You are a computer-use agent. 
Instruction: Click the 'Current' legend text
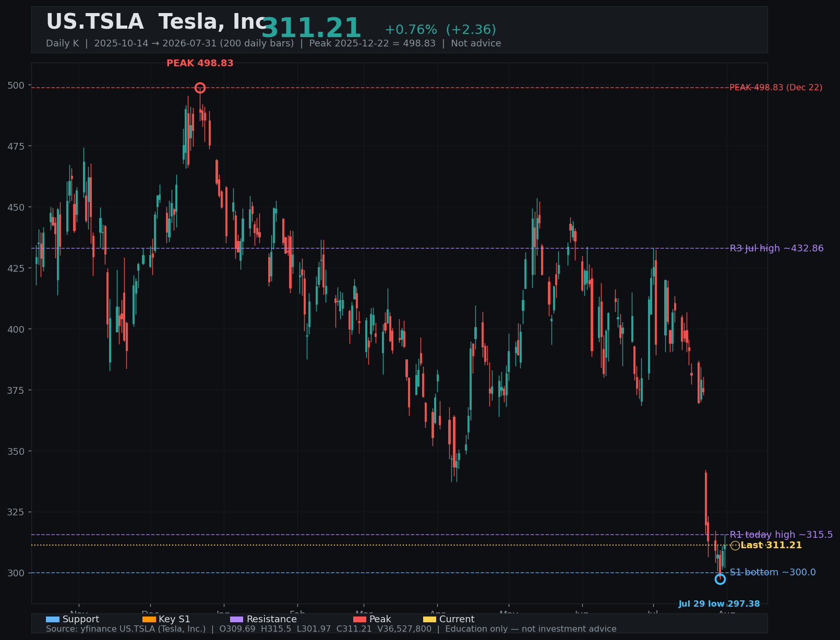click(457, 619)
